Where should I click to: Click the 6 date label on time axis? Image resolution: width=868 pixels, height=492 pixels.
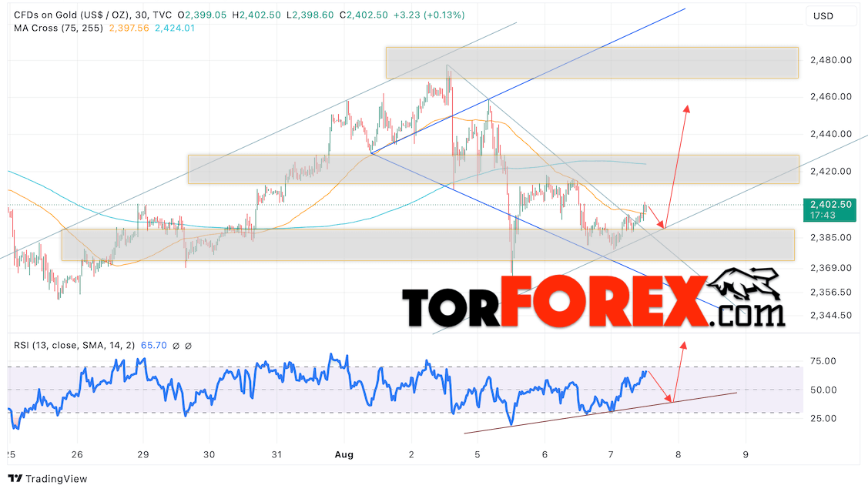click(x=545, y=455)
